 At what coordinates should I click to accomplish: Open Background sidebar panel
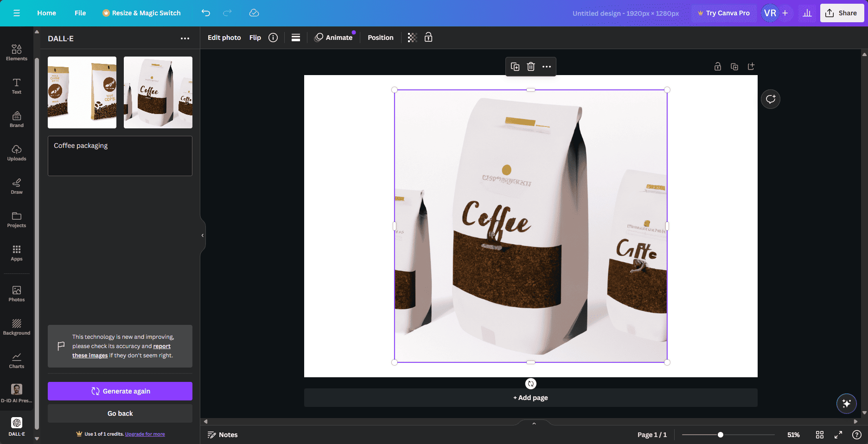17,327
